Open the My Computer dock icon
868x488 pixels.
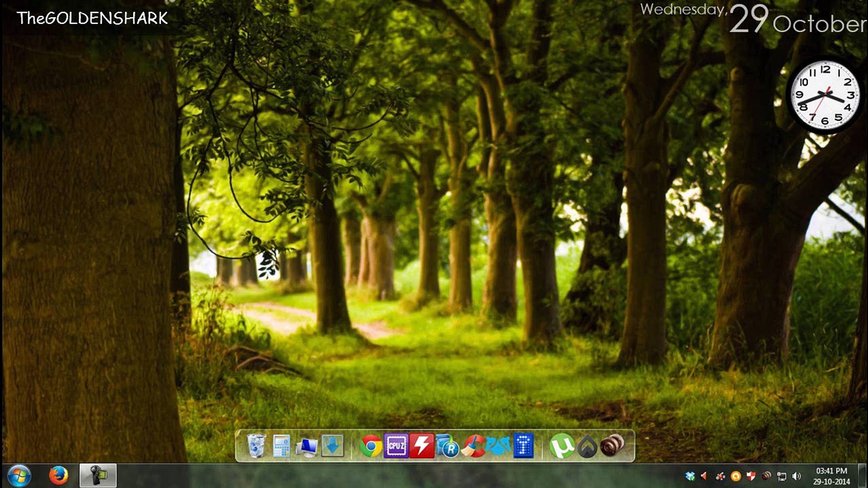tap(307, 447)
